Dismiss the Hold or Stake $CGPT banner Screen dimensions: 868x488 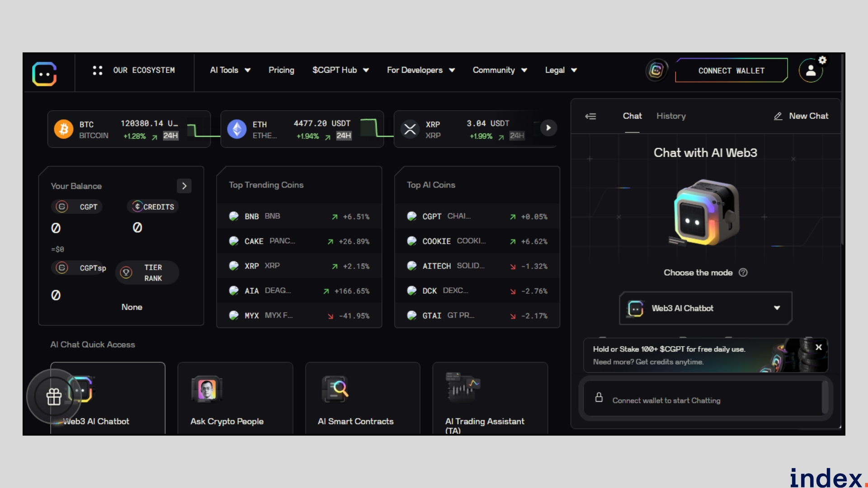tap(819, 347)
